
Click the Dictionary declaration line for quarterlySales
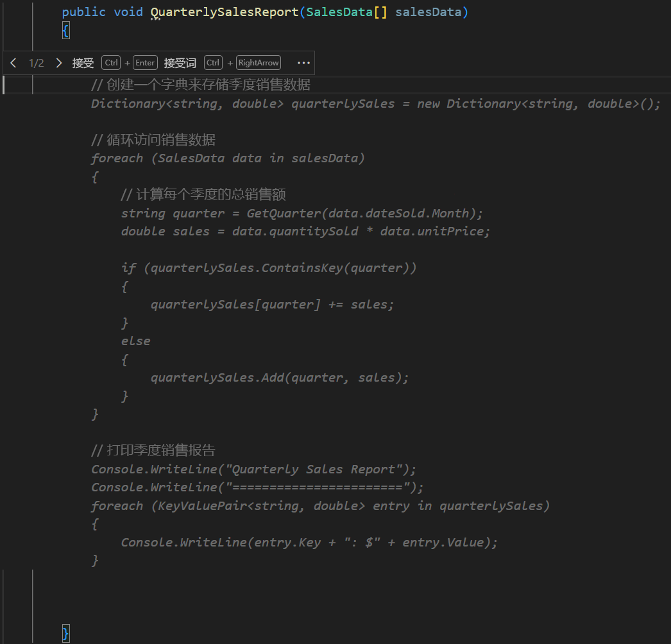tap(376, 103)
